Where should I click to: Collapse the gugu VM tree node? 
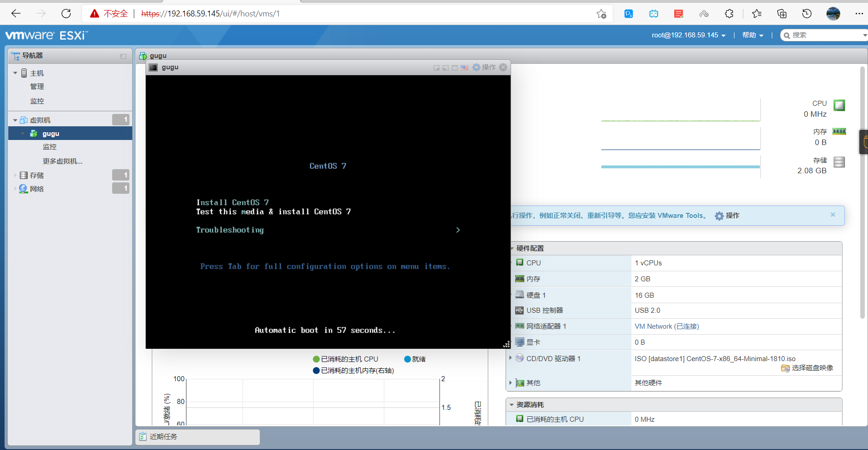[x=22, y=134]
